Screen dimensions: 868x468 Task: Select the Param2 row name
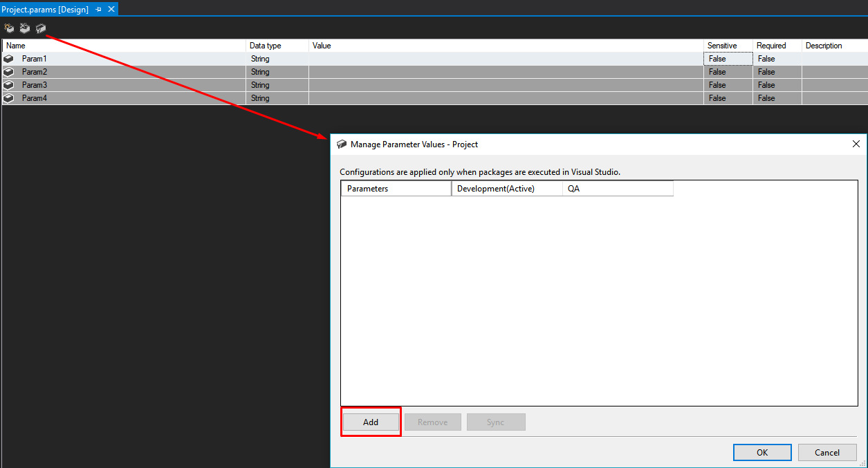(x=35, y=72)
